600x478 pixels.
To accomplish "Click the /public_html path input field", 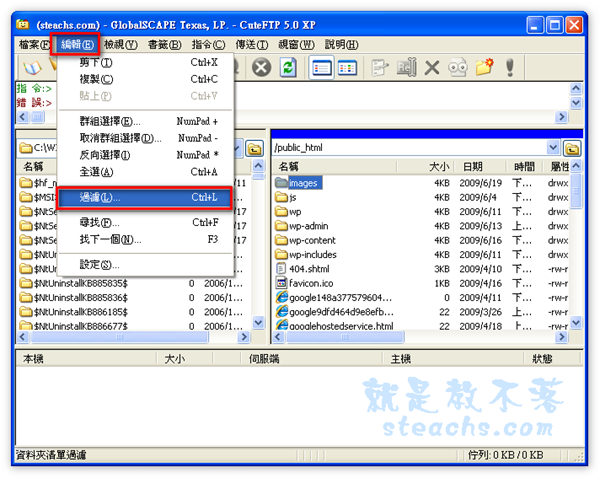I will (409, 148).
